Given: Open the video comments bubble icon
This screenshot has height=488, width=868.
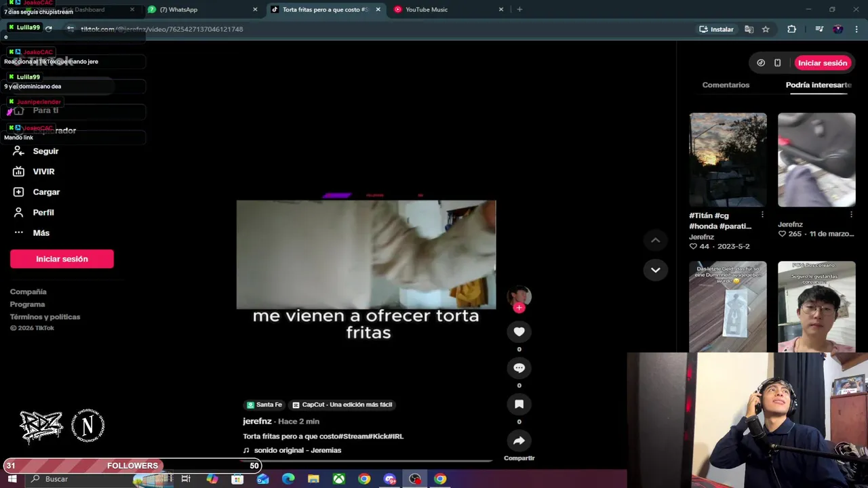Looking at the screenshot, I should click(519, 367).
